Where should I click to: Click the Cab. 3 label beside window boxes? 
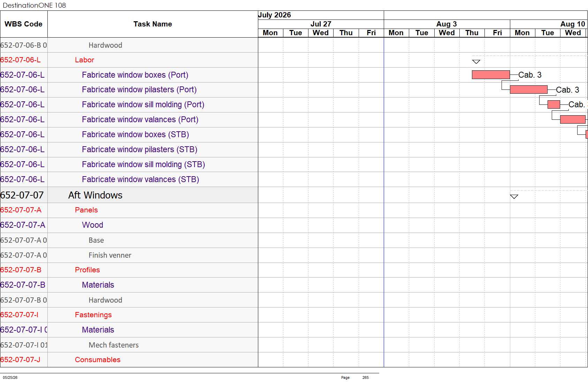(x=530, y=75)
